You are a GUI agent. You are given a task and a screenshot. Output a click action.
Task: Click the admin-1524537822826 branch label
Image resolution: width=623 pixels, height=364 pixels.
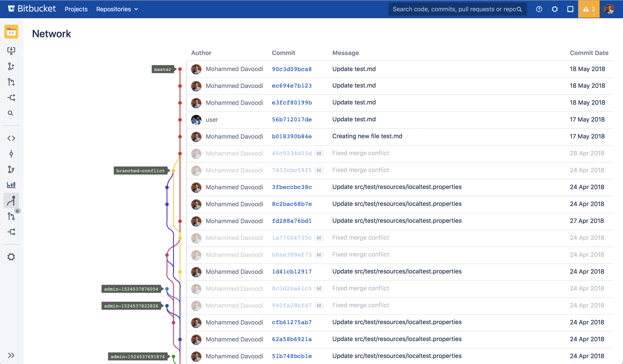pos(131,306)
